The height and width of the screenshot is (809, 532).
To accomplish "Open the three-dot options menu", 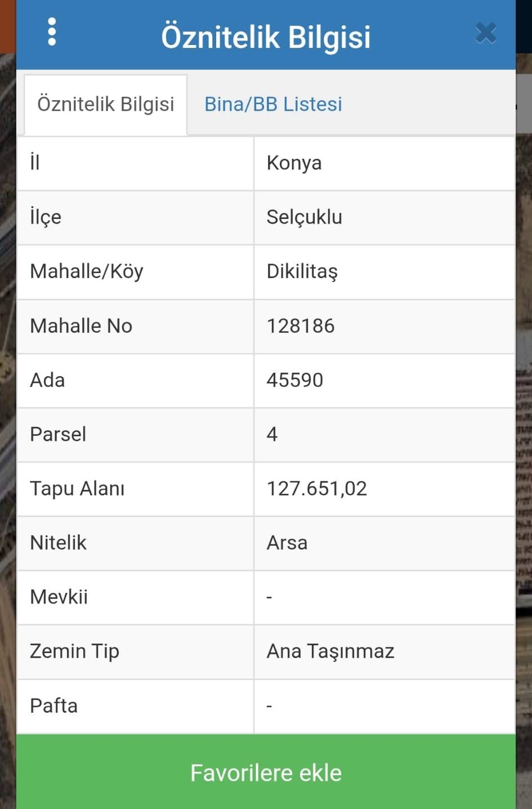I will point(52,32).
